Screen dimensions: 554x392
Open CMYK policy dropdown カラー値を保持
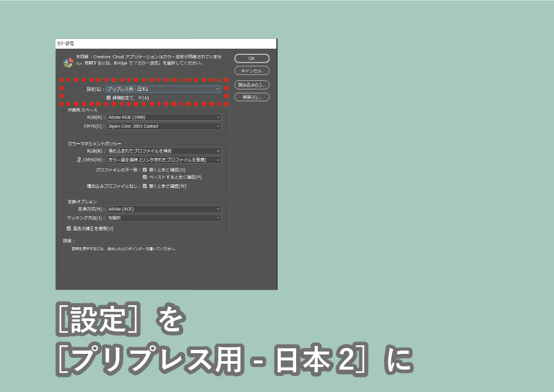pyautogui.click(x=164, y=160)
